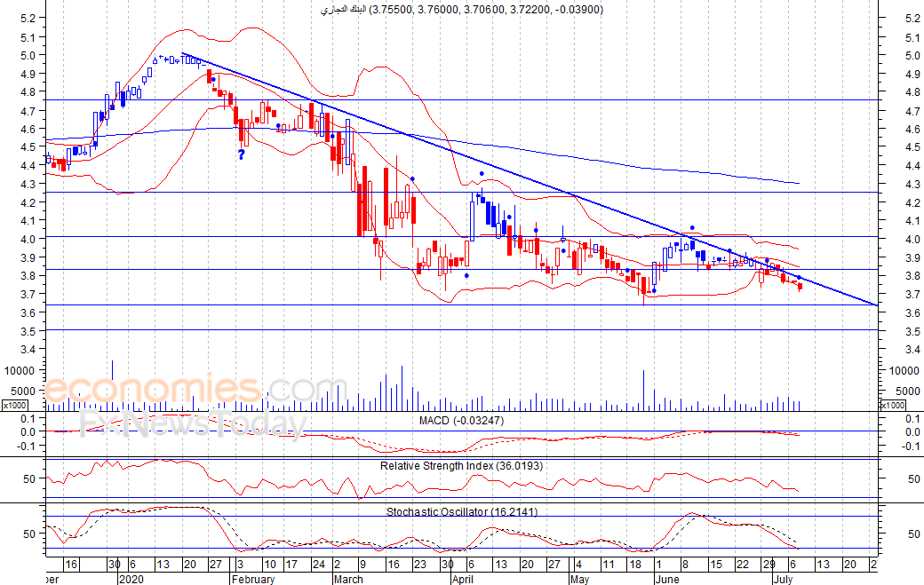Click the 3.4 price label on left axis
The width and height of the screenshot is (924, 585).
tap(28, 350)
